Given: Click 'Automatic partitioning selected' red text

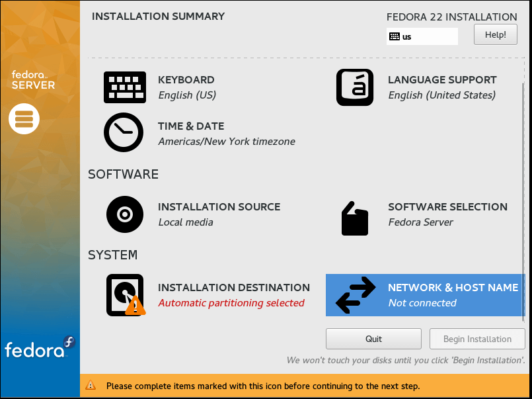Looking at the screenshot, I should point(231,303).
